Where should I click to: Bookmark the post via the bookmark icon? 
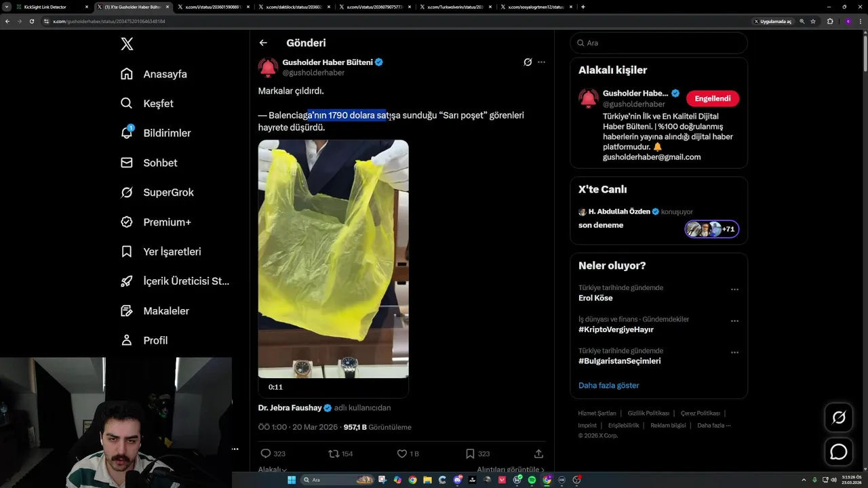pos(470,453)
